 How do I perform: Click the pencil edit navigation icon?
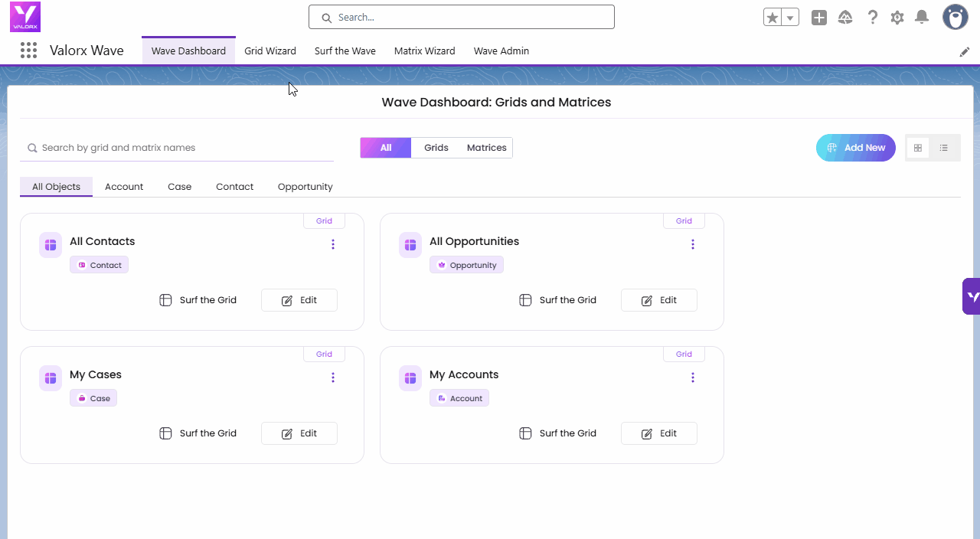[x=965, y=52]
